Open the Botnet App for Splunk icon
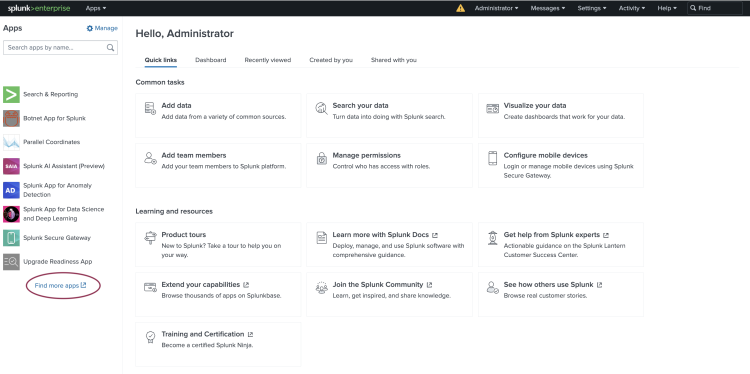 click(x=11, y=118)
